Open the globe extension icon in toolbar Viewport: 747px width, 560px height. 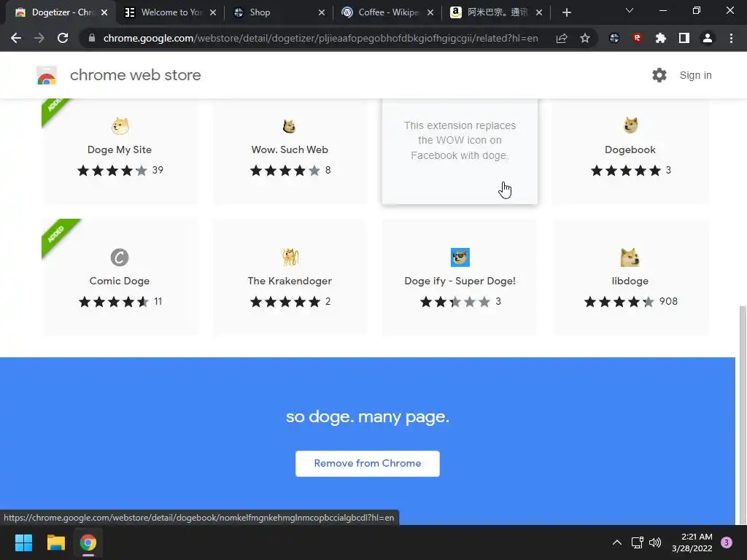614,38
